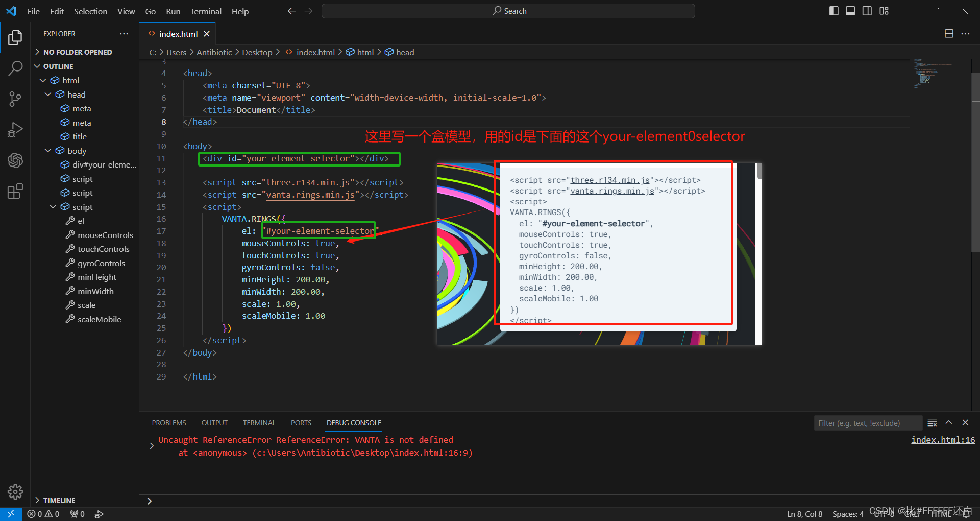Collapse the html node in outline
Viewport: 980px width, 521px height.
point(43,80)
